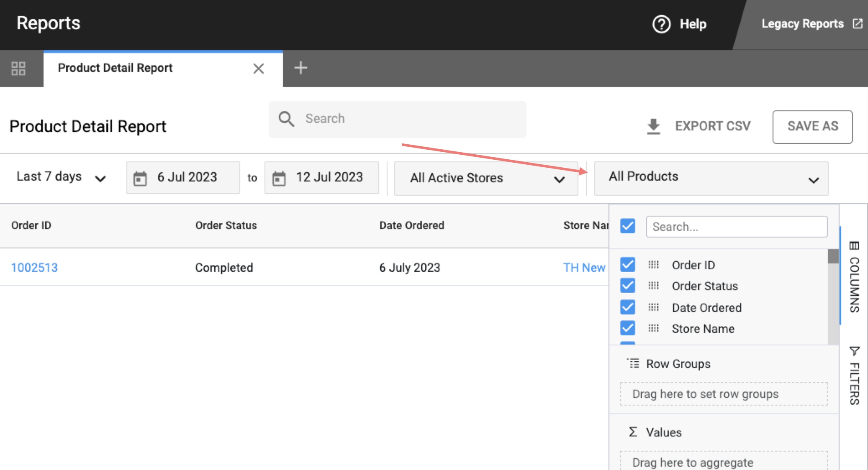This screenshot has height=470, width=868.
Task: Expand the All Active Stores dropdown
Action: (x=485, y=179)
